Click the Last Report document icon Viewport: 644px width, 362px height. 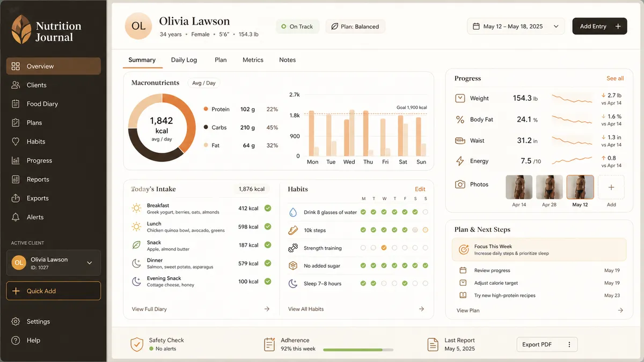coord(433,344)
